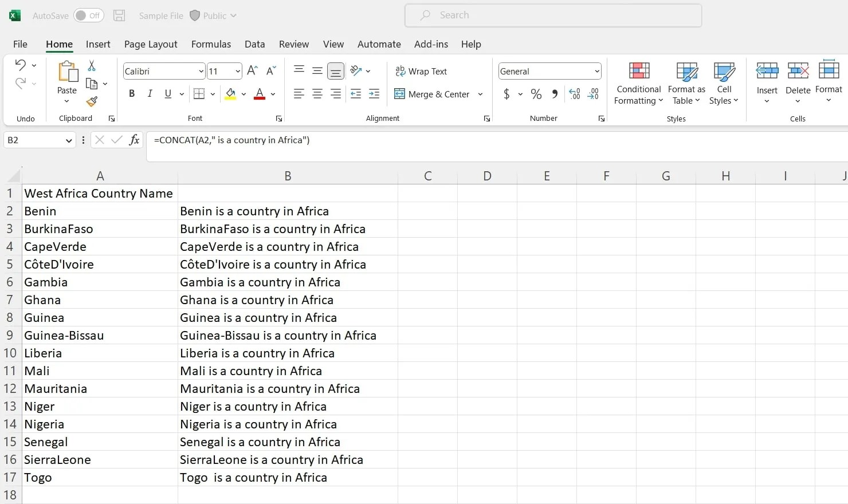
Task: Open the File menu
Action: pyautogui.click(x=20, y=44)
